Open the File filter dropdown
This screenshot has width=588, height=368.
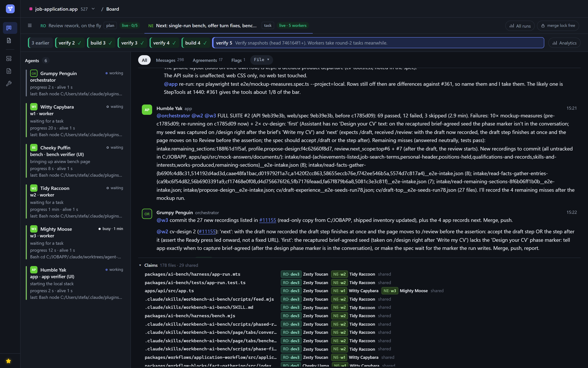(261, 60)
